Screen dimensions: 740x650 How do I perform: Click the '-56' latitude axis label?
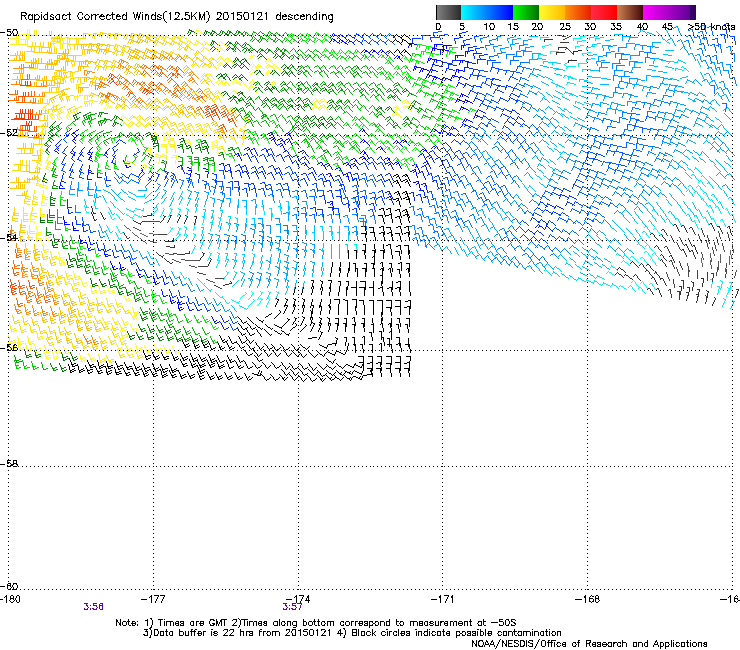(9, 348)
